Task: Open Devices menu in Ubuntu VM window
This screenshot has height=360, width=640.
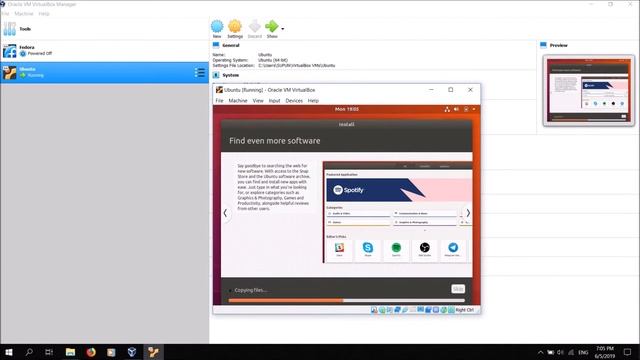Action: pos(294,100)
